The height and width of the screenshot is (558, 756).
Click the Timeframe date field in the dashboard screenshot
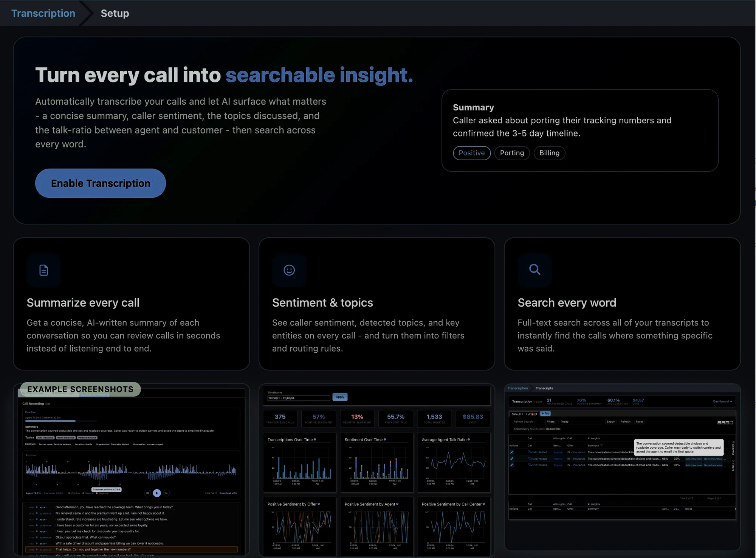[299, 398]
